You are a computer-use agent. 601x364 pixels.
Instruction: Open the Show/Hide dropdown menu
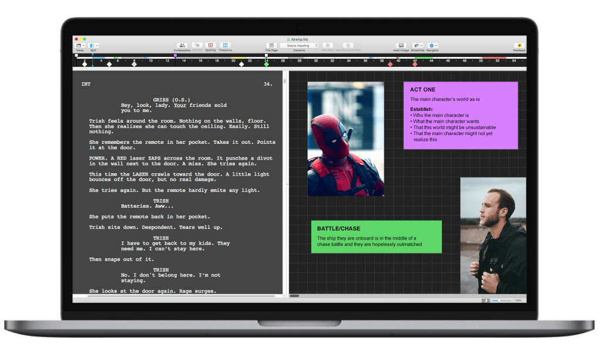pyautogui.click(x=417, y=45)
